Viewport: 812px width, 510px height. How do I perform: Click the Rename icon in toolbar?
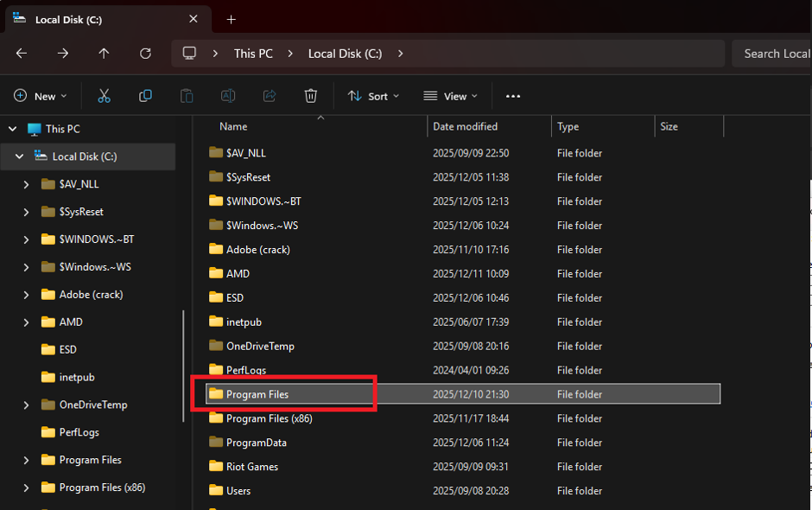228,96
